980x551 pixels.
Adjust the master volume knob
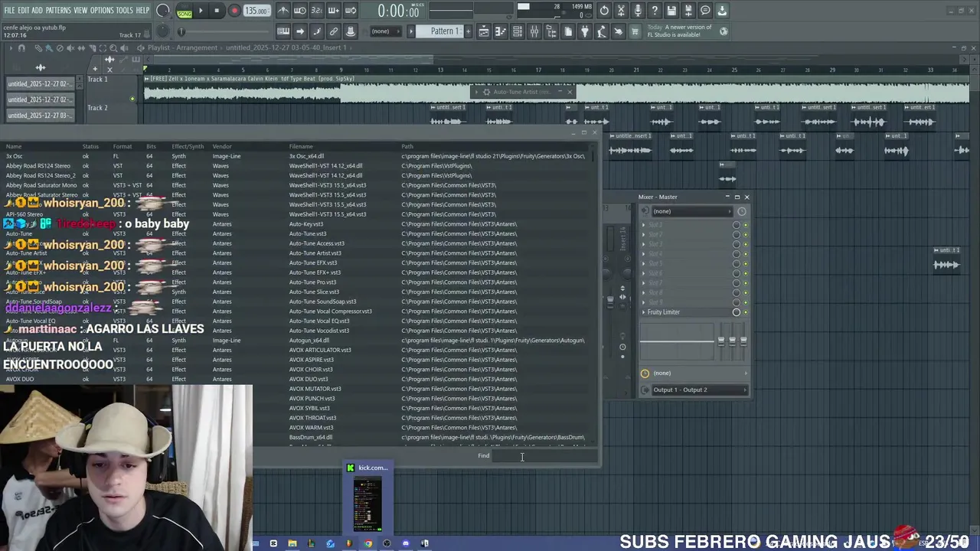click(162, 11)
